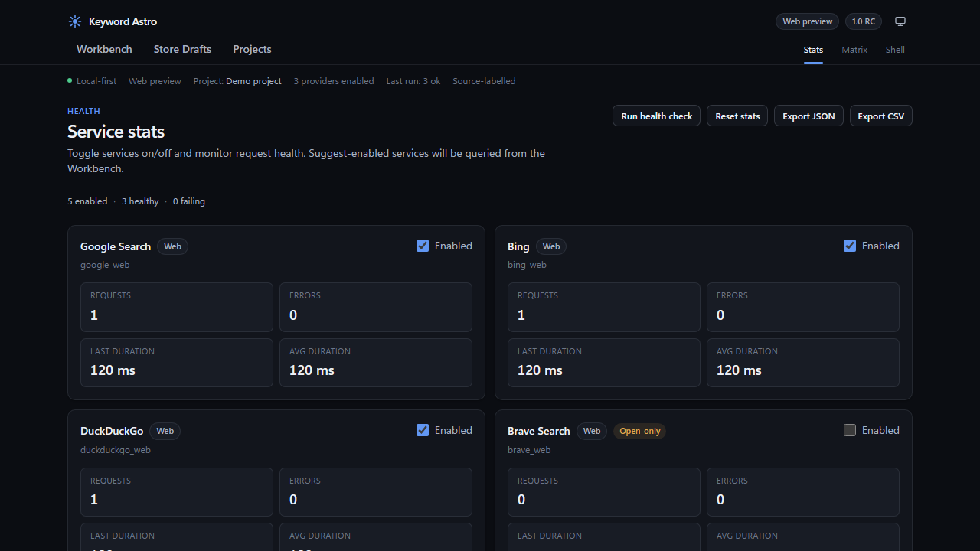Image resolution: width=980 pixels, height=551 pixels.
Task: Click 'Last run: 3 ok' status text
Action: pyautogui.click(x=413, y=81)
